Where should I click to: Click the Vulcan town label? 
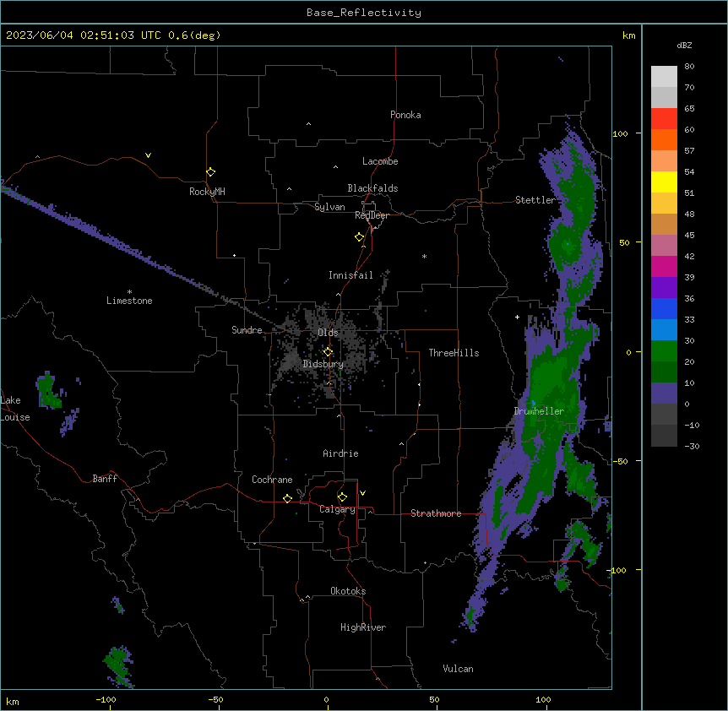(x=458, y=669)
